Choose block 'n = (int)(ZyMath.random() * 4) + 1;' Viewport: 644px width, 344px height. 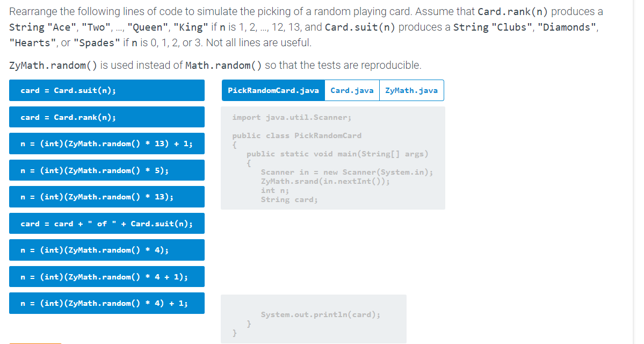107,303
